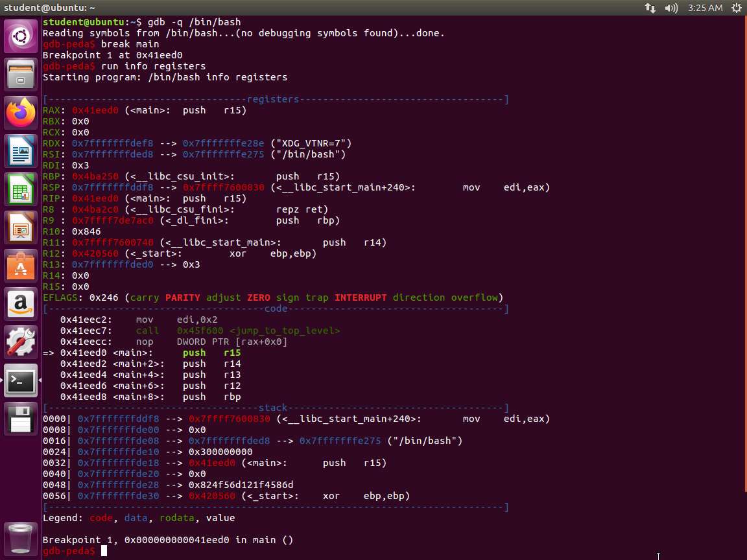Open the Trash bin
Screen dimensions: 747x560
[x=21, y=538]
